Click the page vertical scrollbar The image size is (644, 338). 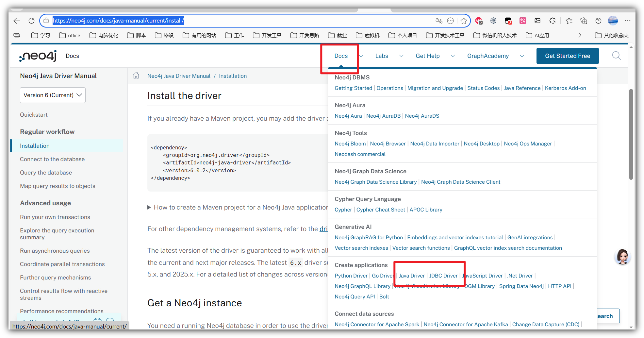tap(631, 134)
